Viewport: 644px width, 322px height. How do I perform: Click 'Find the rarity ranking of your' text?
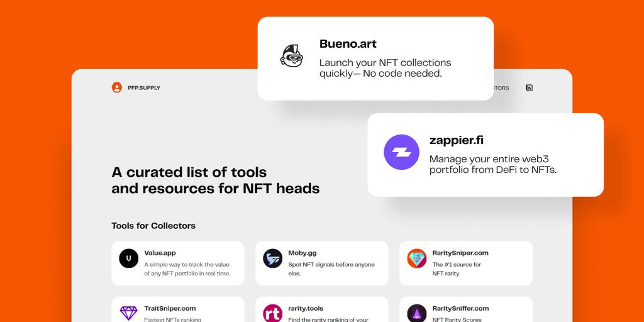click(x=328, y=319)
